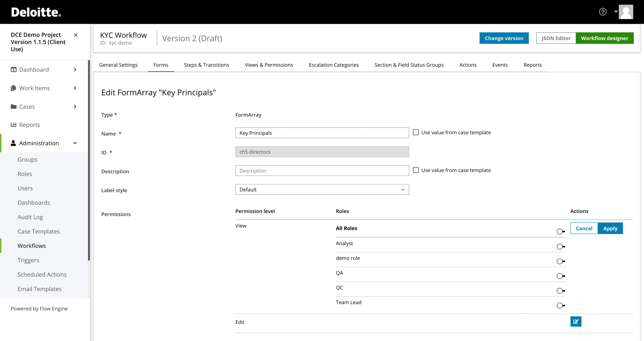Check Name use value from case template
This screenshot has width=644, height=341.
416,132
